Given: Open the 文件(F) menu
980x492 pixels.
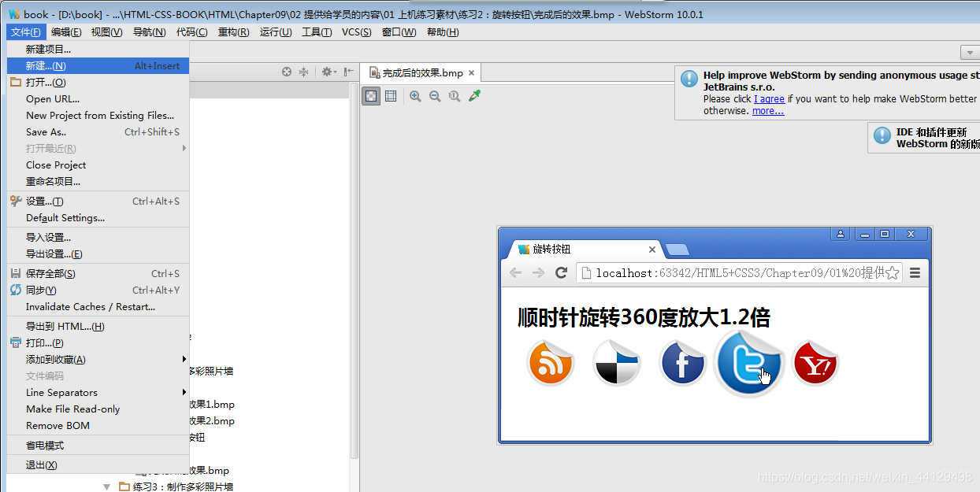Looking at the screenshot, I should point(26,32).
